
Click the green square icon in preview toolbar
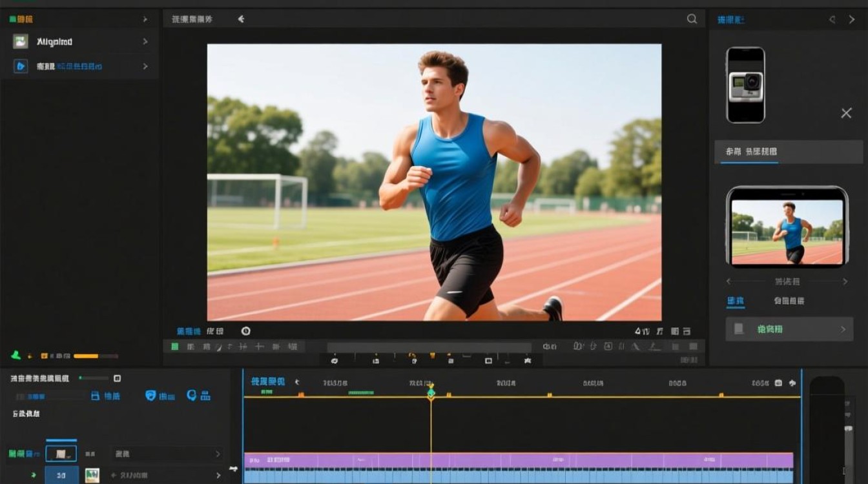[174, 347]
